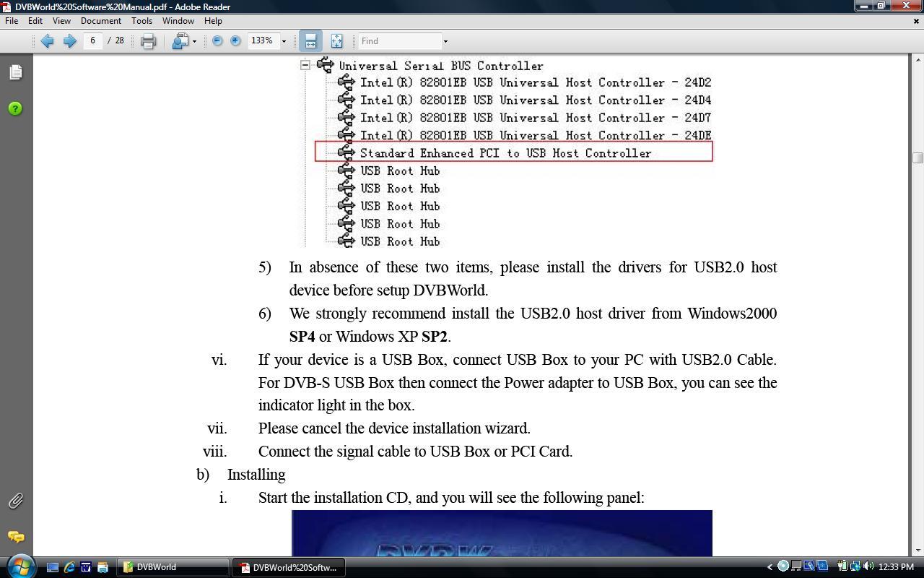The image size is (924, 578).
Task: Click the page number field showing 6
Action: [x=92, y=40]
